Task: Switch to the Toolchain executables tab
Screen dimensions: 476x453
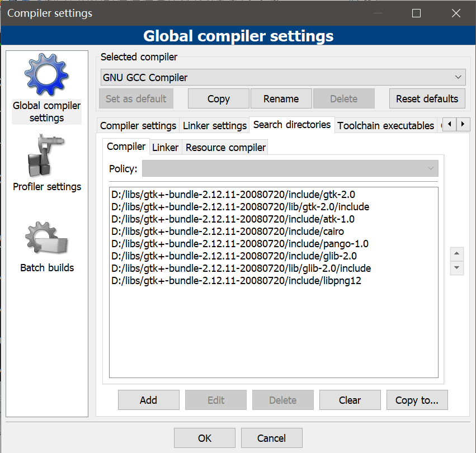Action: point(385,126)
